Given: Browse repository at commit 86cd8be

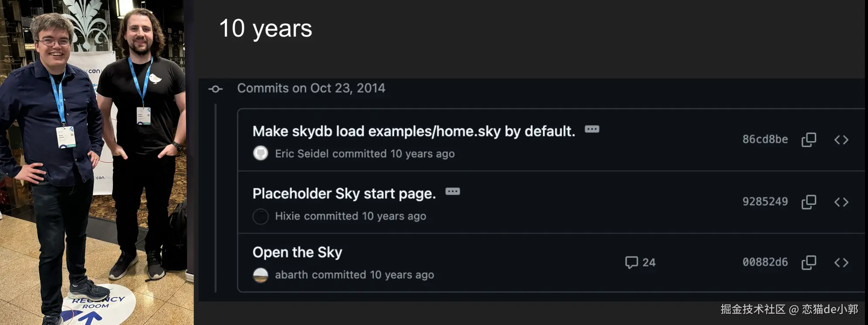Looking at the screenshot, I should 841,140.
